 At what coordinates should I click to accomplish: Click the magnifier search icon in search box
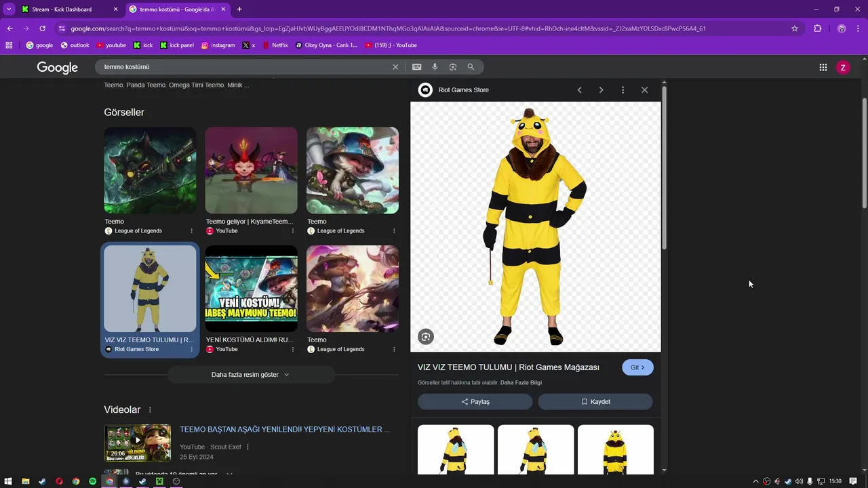(x=471, y=67)
